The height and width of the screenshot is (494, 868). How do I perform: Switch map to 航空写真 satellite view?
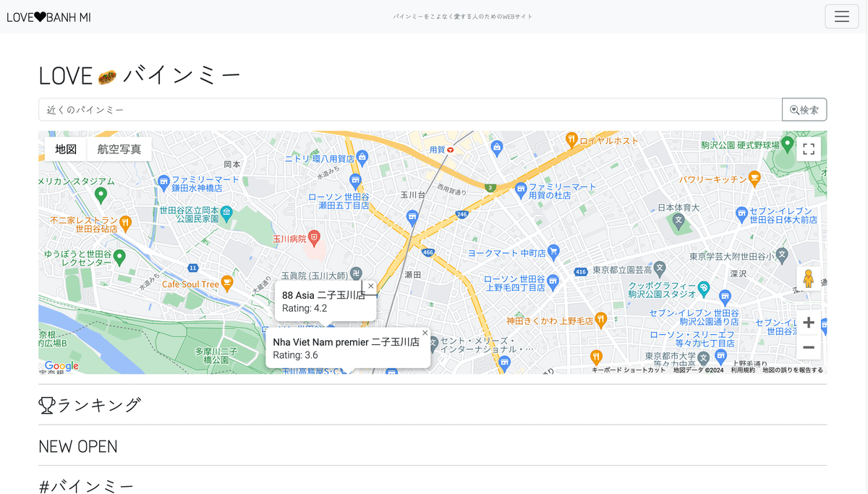[119, 149]
